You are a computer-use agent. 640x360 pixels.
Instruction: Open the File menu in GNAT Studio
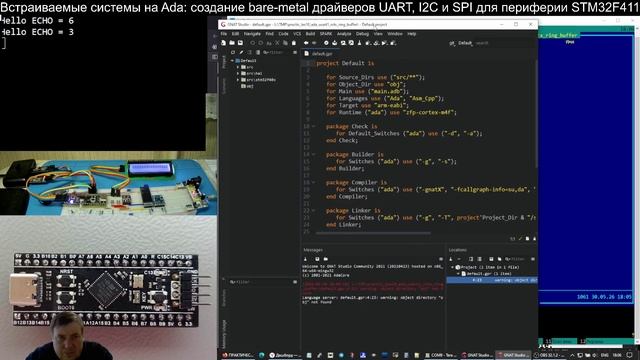[224, 34]
